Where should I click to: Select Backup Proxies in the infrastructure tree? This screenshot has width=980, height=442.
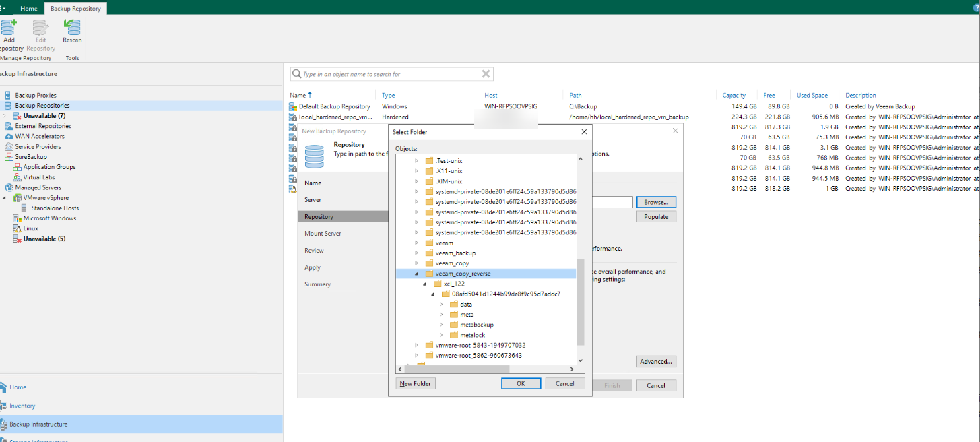click(x=36, y=96)
